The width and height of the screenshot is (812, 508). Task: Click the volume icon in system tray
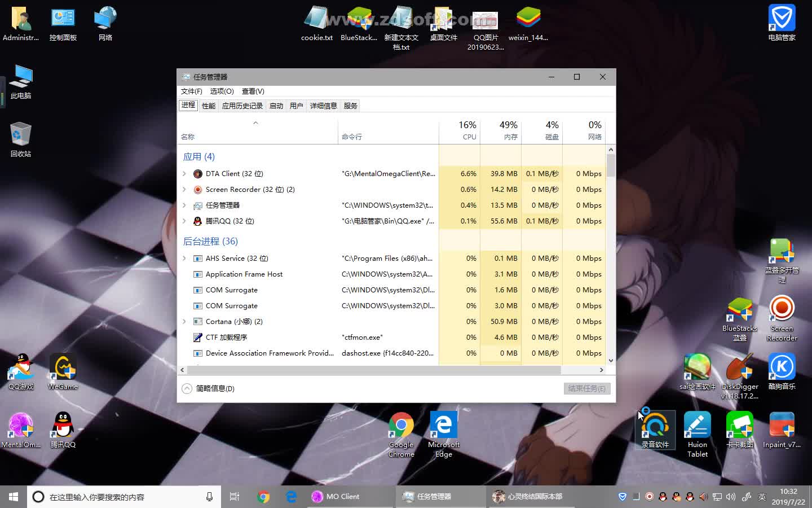point(731,497)
